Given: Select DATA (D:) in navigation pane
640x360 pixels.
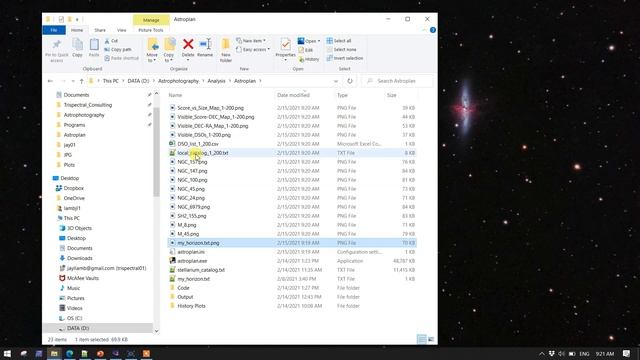Looking at the screenshot, I should tap(78, 328).
